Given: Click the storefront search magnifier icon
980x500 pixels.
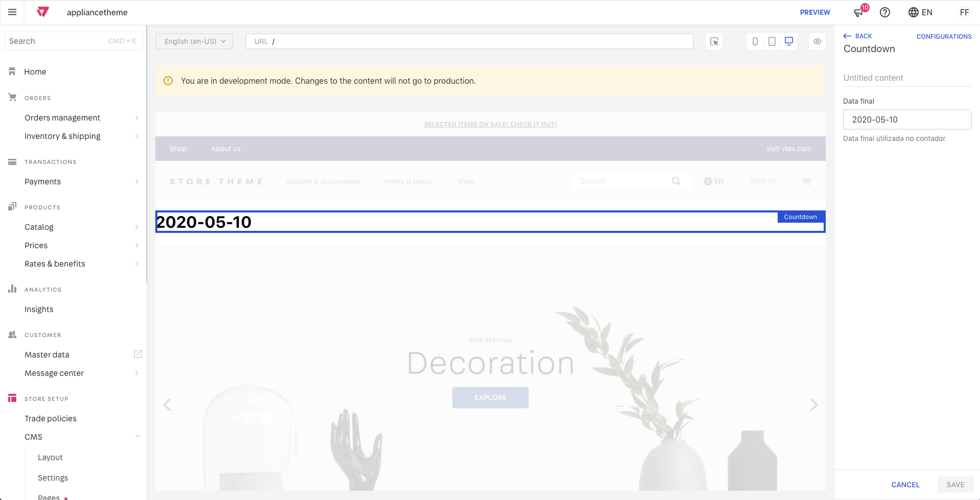Looking at the screenshot, I should (676, 181).
